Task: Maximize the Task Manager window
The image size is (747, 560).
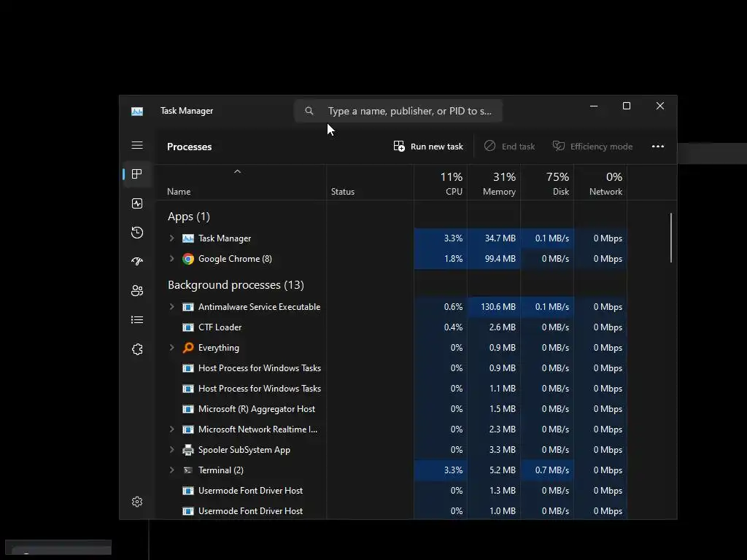Action: point(627,106)
